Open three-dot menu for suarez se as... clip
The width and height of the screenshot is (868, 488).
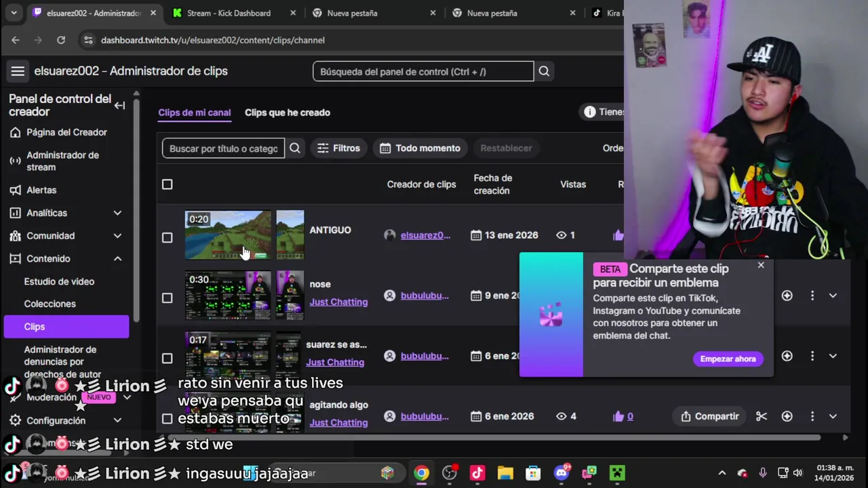tap(812, 356)
